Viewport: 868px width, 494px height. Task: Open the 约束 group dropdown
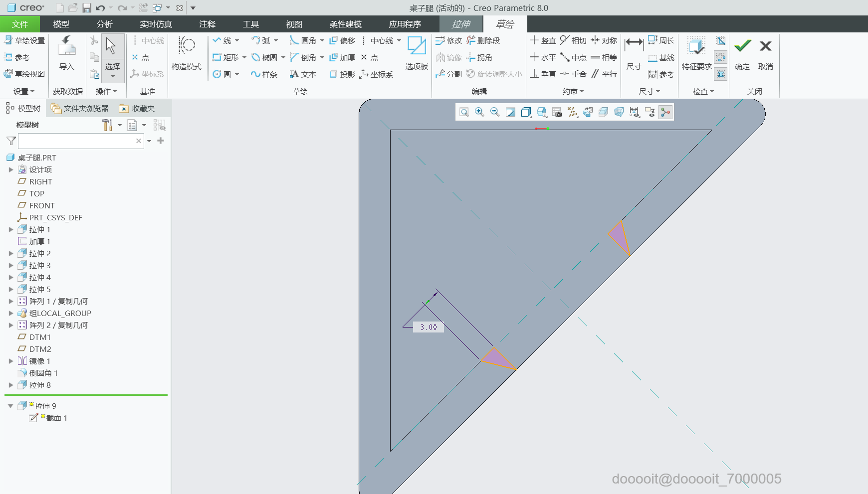coord(573,91)
